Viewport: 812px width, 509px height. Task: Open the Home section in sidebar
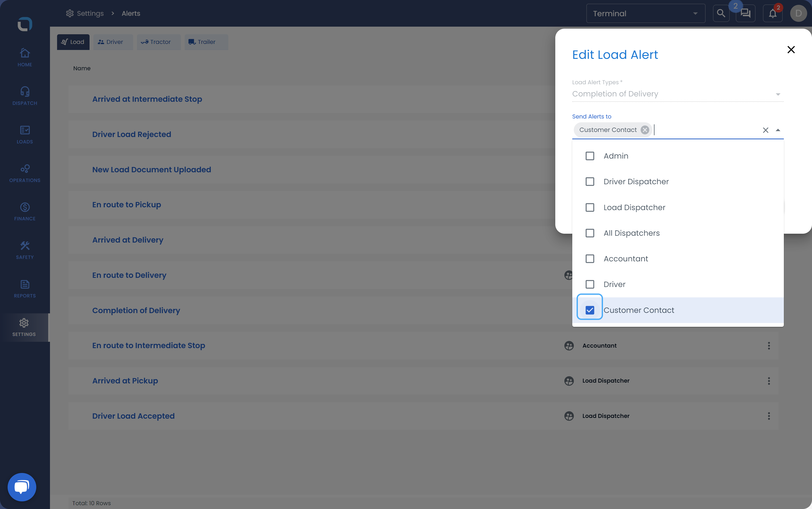coord(25,58)
